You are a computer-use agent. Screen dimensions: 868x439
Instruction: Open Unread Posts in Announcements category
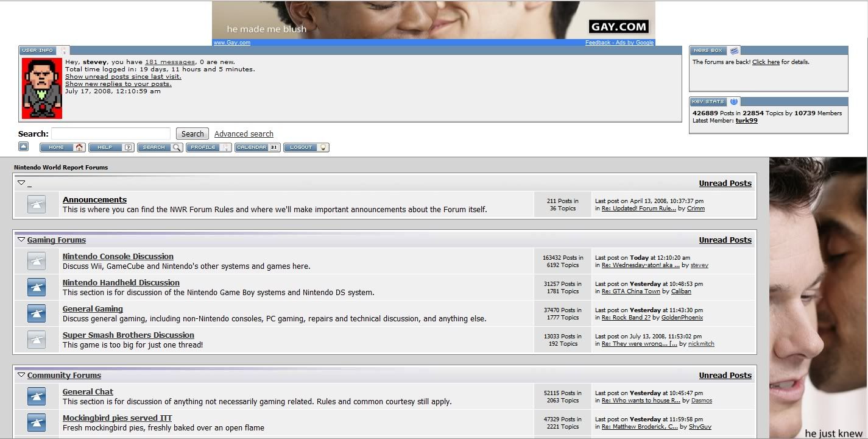pos(725,183)
